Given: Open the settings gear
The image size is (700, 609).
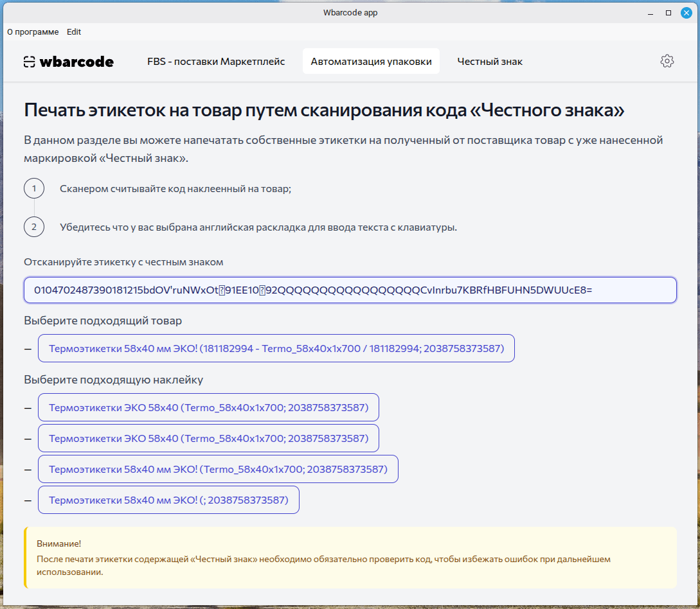Looking at the screenshot, I should [667, 61].
